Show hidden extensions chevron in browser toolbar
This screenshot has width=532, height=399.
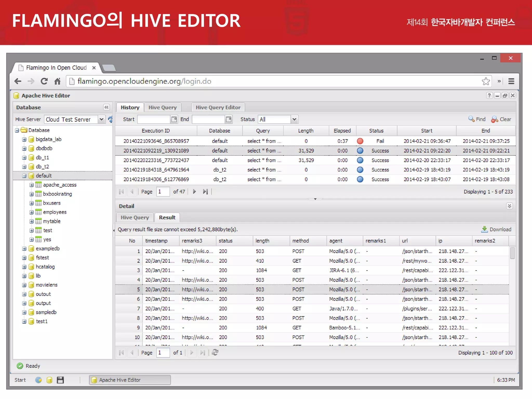click(x=499, y=81)
